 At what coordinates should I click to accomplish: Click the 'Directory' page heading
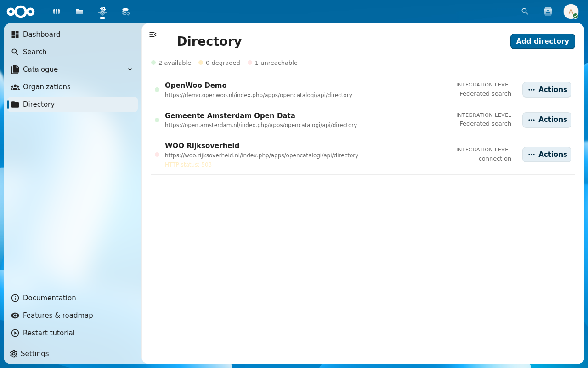click(x=209, y=41)
